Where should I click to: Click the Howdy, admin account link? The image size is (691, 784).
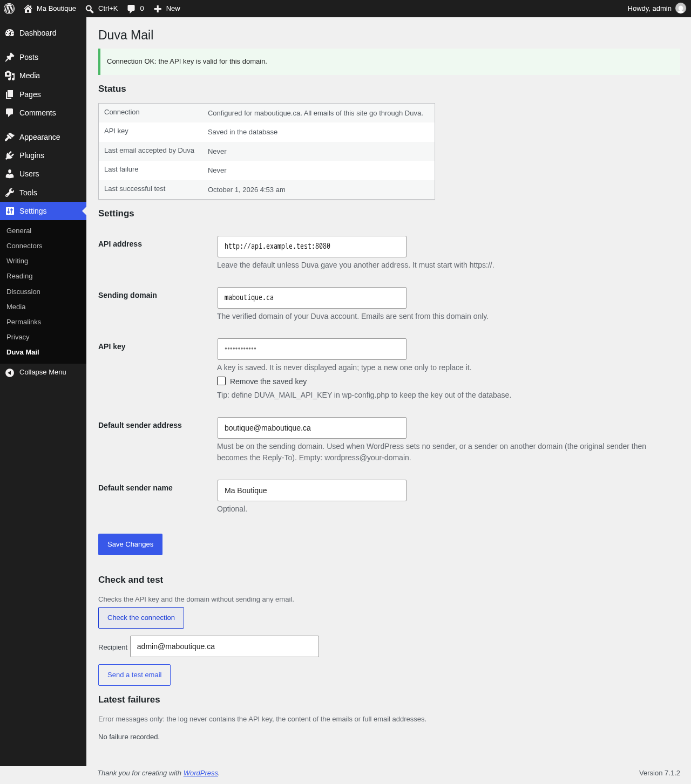pos(656,9)
